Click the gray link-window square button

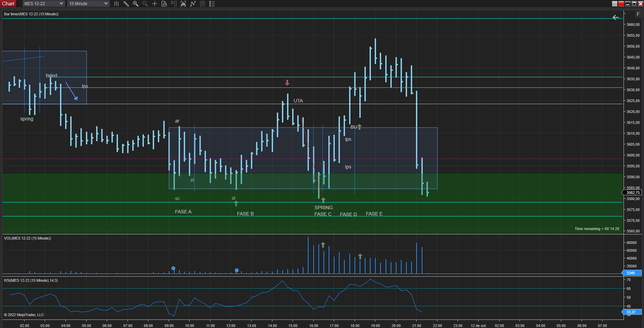click(x=615, y=4)
